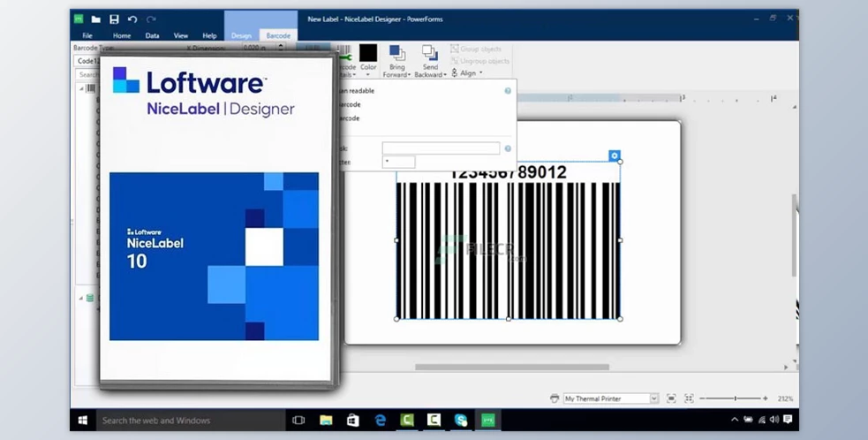This screenshot has width=868, height=440.
Task: Click Ungroup objects
Action: click(480, 61)
